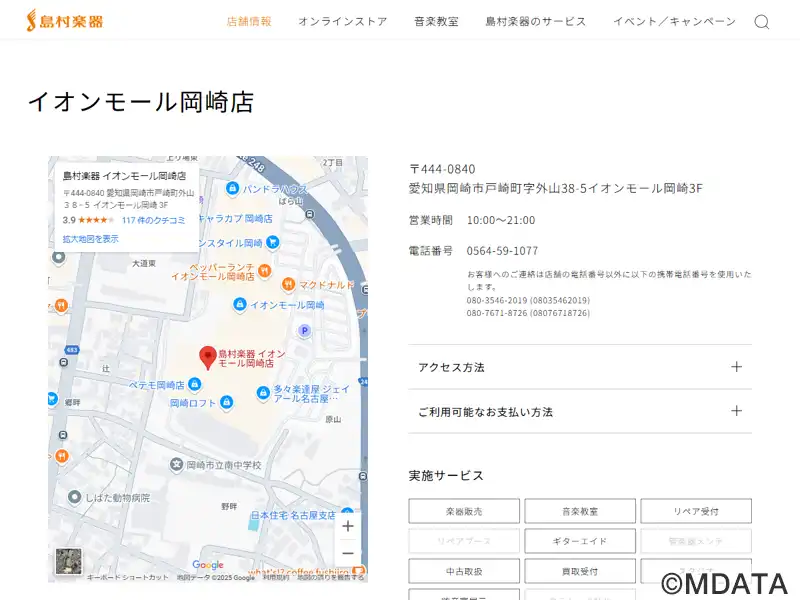Expand the ご利用可能なお支払い方法 section
The height and width of the screenshot is (600, 800).
pos(580,411)
